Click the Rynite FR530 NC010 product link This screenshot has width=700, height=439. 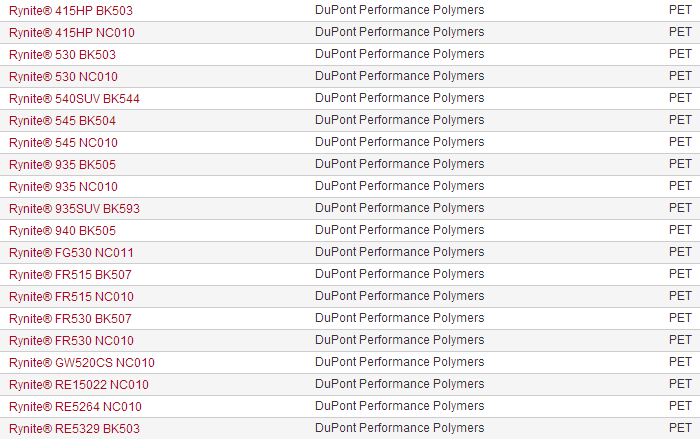point(71,340)
